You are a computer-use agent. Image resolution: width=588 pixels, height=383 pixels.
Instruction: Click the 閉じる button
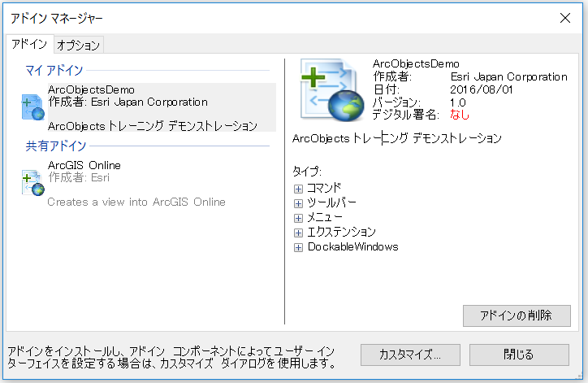pos(519,355)
